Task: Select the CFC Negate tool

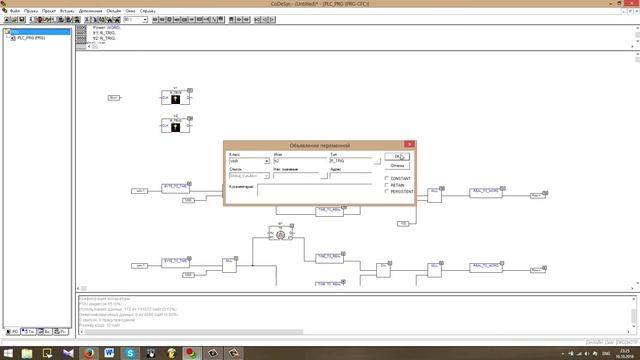Action: pyautogui.click(x=207, y=20)
